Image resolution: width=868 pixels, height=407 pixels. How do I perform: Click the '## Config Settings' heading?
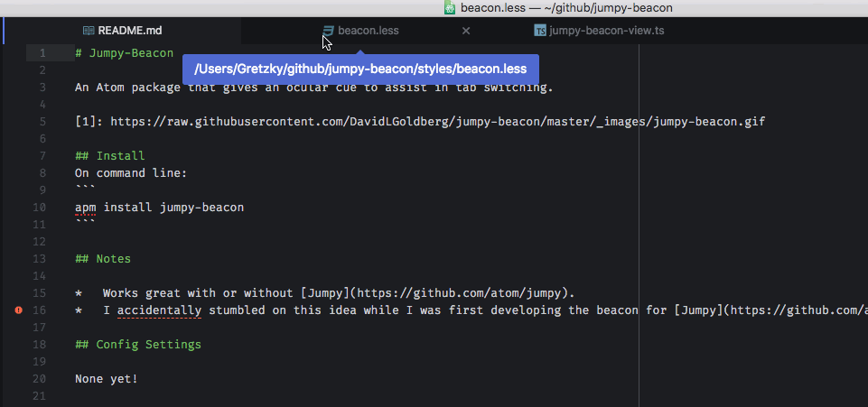138,345
